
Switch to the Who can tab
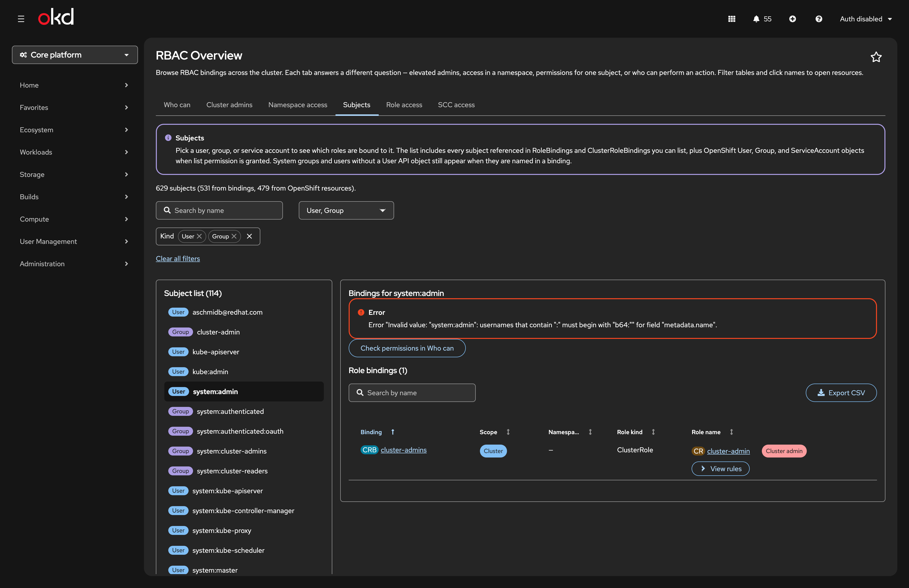pyautogui.click(x=177, y=105)
